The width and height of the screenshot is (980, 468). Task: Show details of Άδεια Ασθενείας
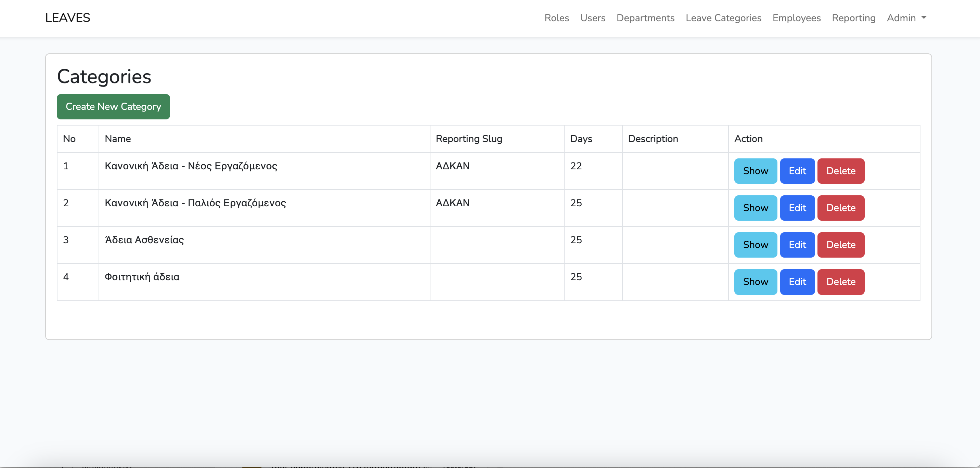755,245
